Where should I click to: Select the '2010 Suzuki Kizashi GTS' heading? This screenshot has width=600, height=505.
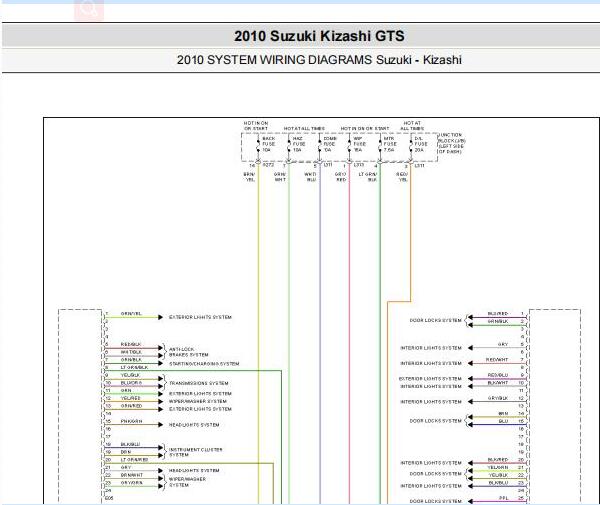tap(319, 36)
